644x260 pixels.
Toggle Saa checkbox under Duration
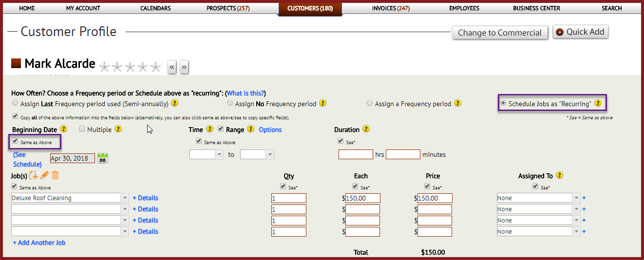(341, 141)
